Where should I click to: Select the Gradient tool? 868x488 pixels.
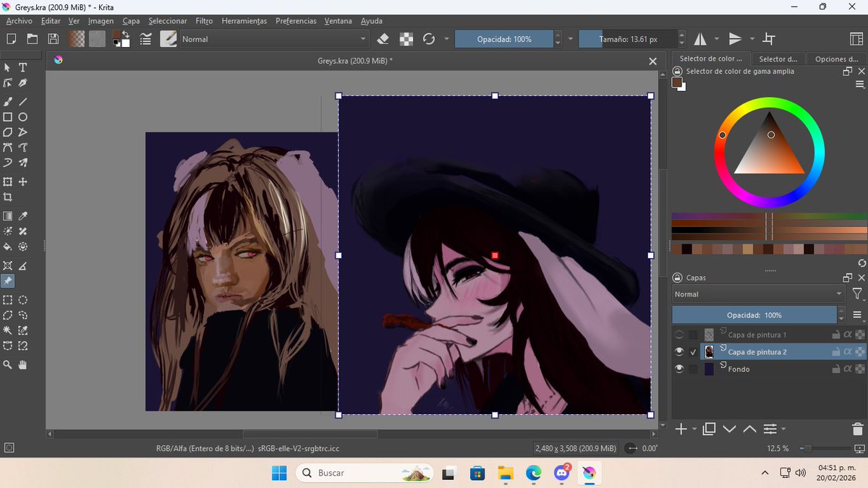(7, 216)
